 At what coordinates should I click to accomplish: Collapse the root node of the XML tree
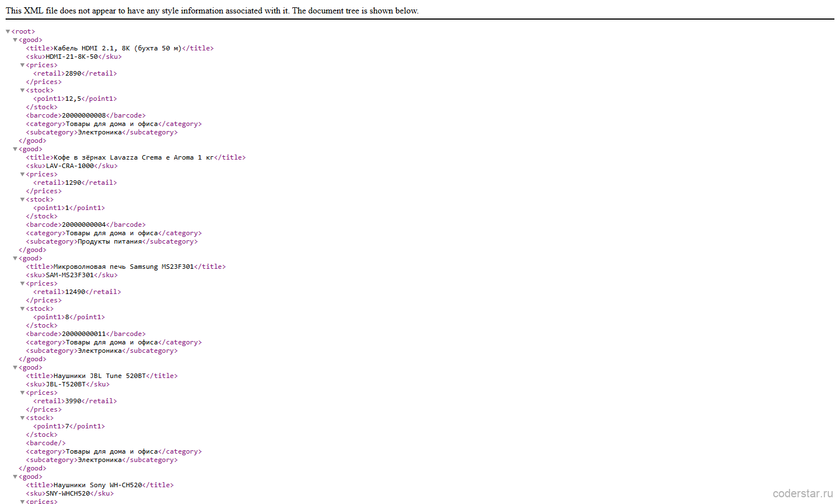8,31
